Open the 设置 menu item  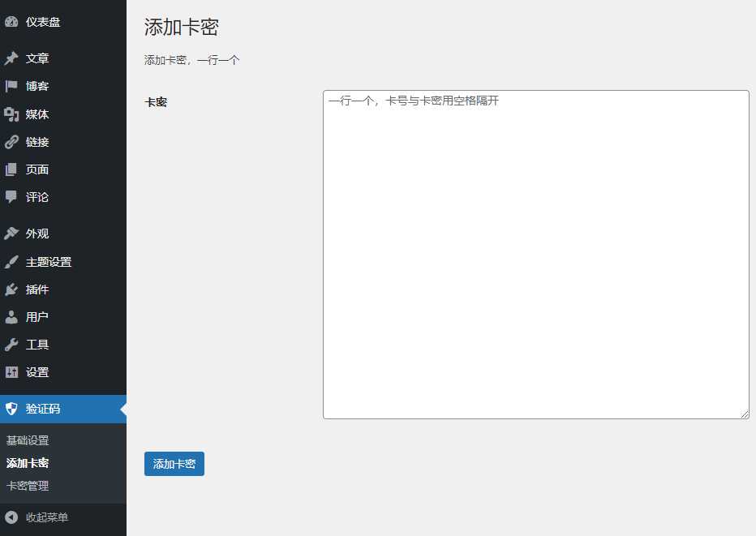[63, 372]
